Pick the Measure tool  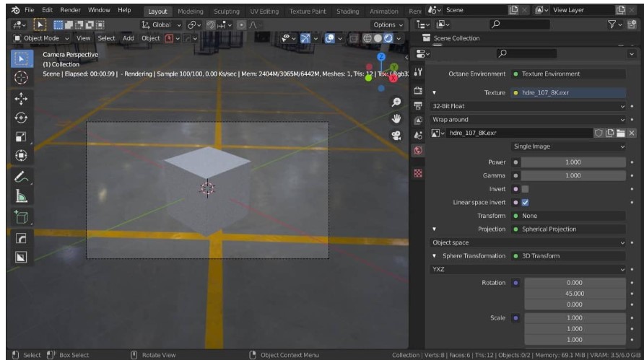(21, 195)
